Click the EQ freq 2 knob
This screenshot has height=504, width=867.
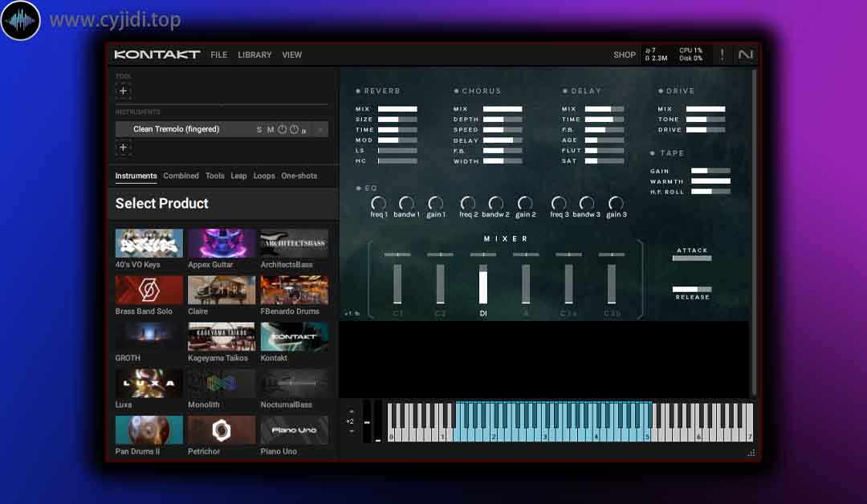pos(468,203)
